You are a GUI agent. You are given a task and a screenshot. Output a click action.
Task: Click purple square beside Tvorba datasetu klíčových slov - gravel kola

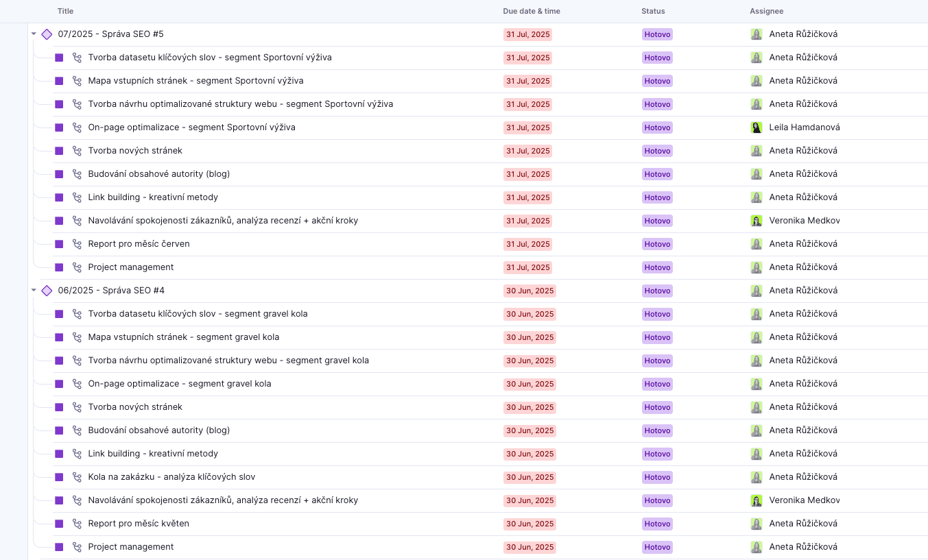pos(59,314)
